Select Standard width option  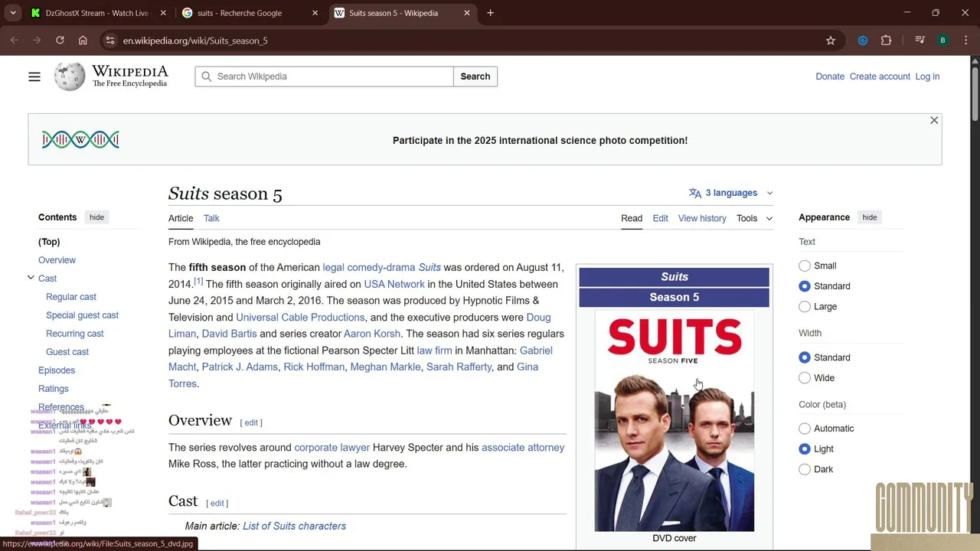click(805, 357)
